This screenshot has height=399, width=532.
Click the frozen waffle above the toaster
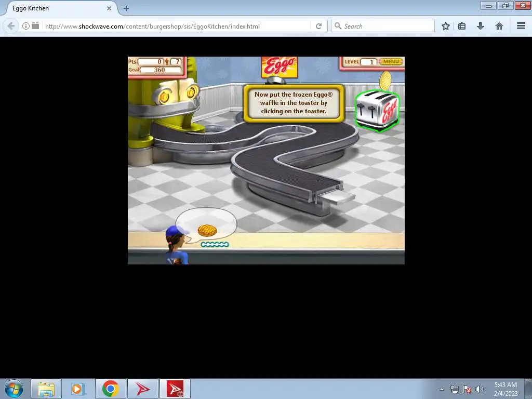[x=385, y=80]
